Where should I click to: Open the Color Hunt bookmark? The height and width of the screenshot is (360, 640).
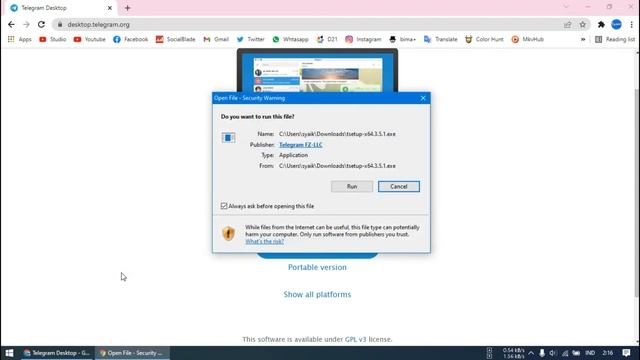484,39
